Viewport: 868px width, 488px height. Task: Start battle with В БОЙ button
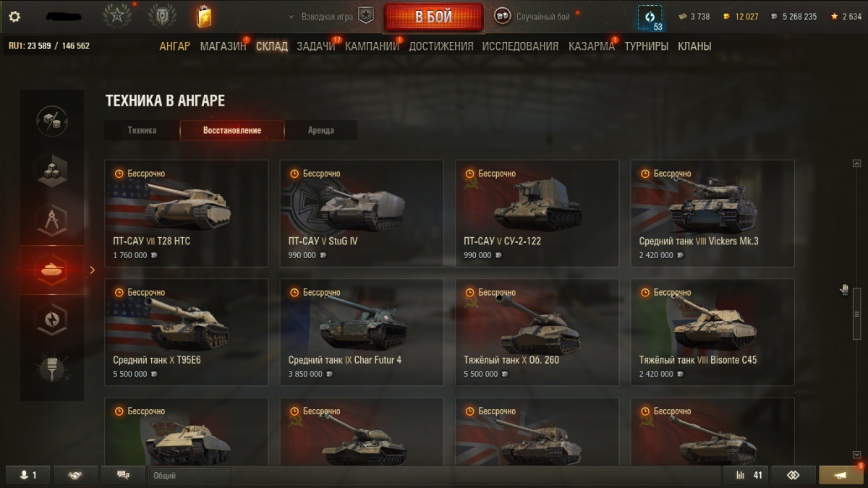click(434, 17)
